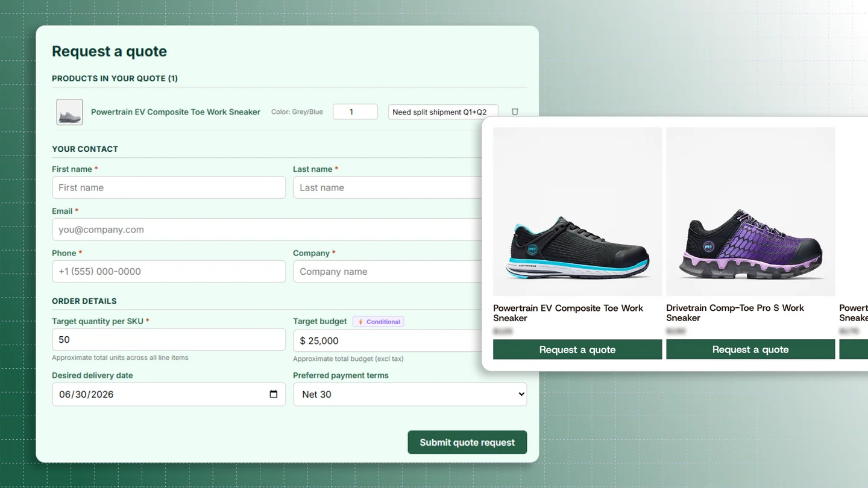Submit the quote request
The height and width of the screenshot is (488, 868).
click(467, 442)
